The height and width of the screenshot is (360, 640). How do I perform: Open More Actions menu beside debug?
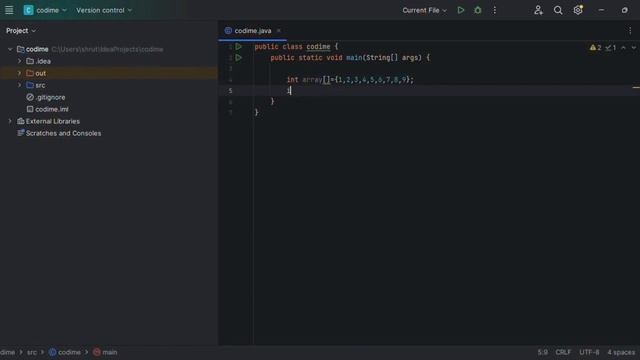pos(495,10)
